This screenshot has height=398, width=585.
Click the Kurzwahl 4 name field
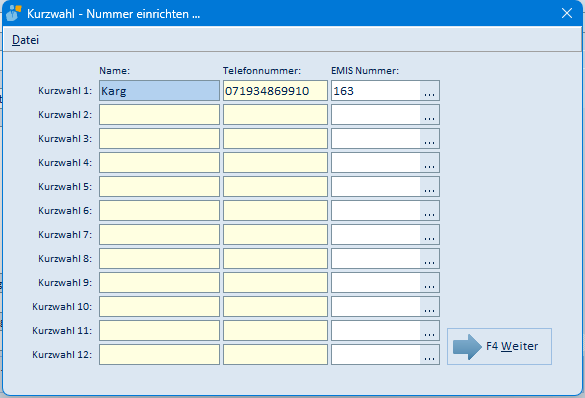pos(159,163)
